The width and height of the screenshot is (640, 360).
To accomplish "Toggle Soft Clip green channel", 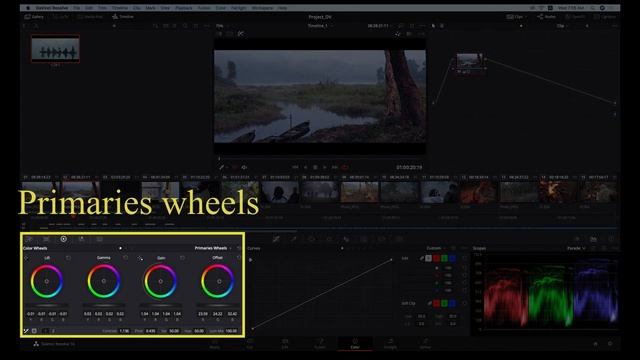I will coord(444,303).
